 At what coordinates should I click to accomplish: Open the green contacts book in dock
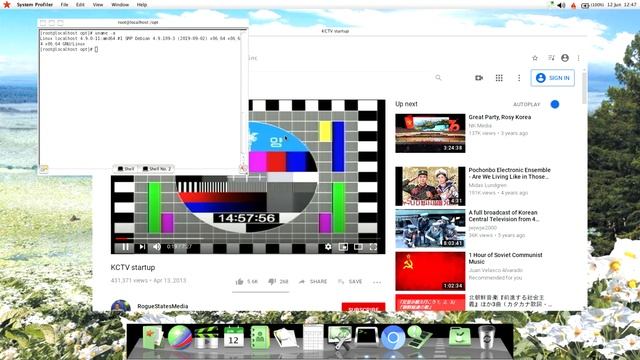260,338
